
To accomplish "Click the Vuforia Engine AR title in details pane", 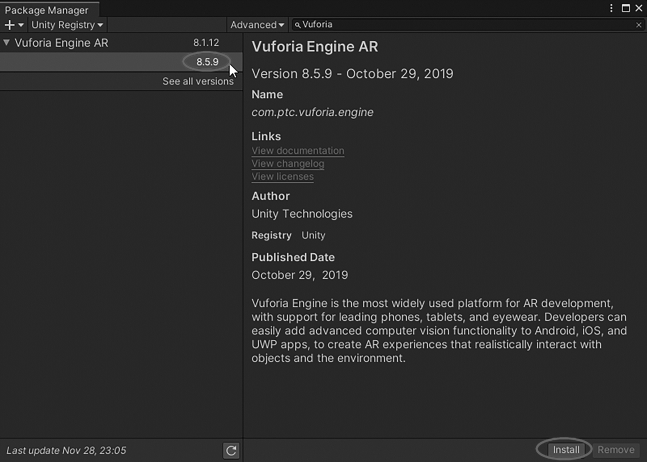I will (x=315, y=47).
